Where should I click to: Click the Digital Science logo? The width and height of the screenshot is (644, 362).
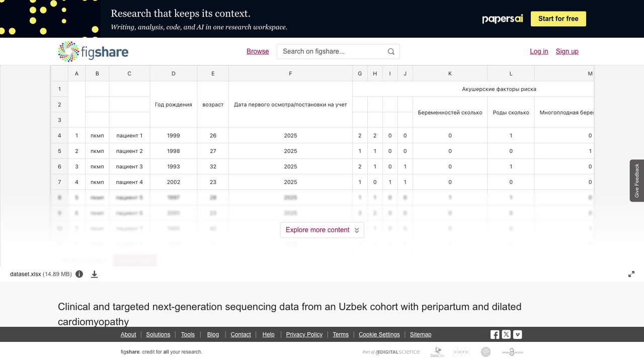coord(391,352)
